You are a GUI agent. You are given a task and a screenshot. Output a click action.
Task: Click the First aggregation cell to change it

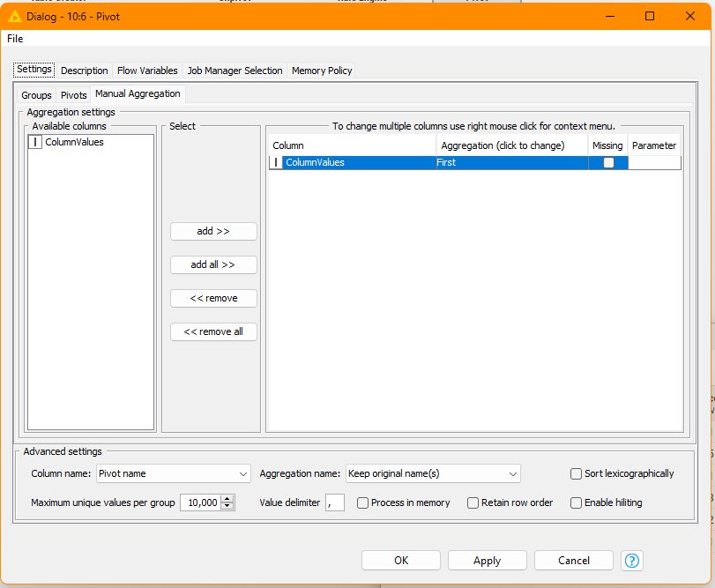point(511,163)
